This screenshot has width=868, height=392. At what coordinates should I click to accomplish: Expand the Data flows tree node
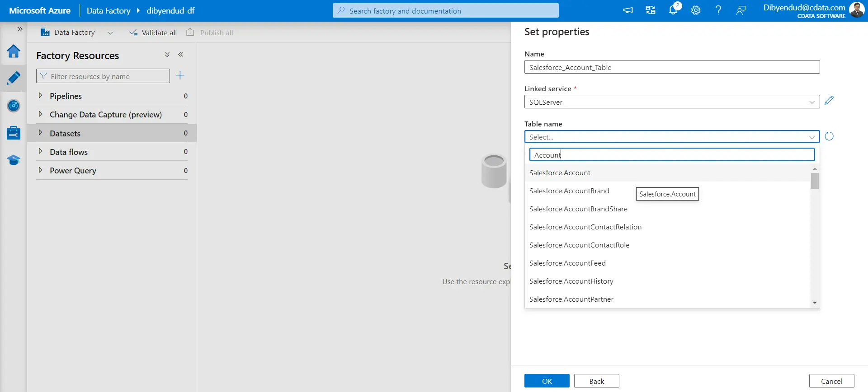[40, 152]
